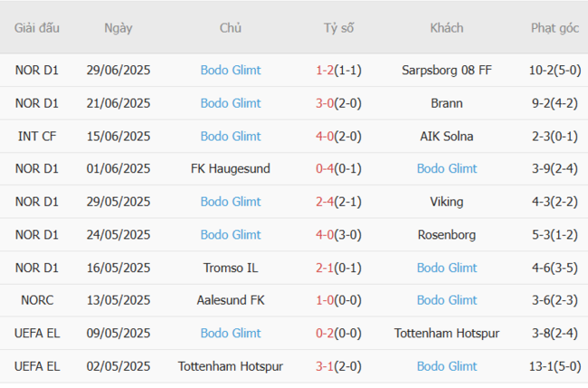588x388 pixels.
Task: Select the Aalesund FK team name
Action: (x=231, y=300)
